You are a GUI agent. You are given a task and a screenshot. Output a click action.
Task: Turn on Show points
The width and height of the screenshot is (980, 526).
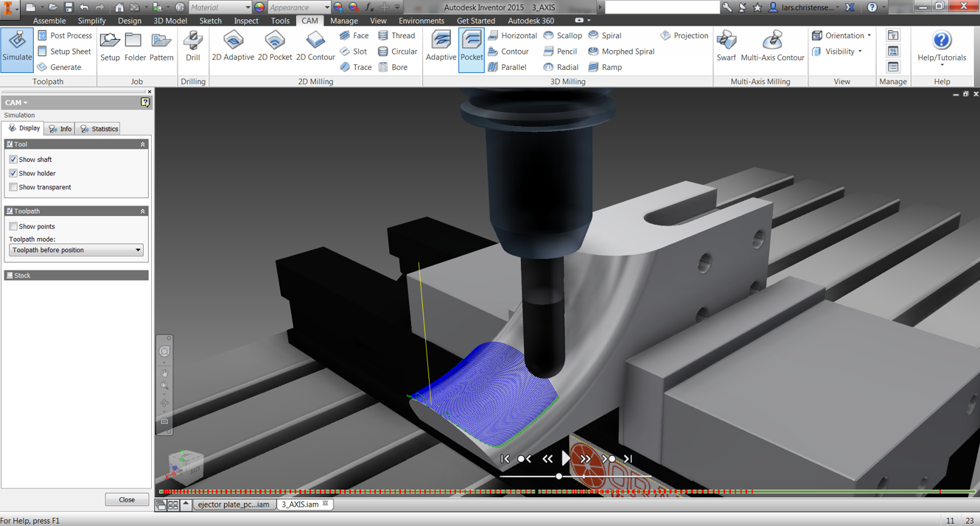click(13, 226)
